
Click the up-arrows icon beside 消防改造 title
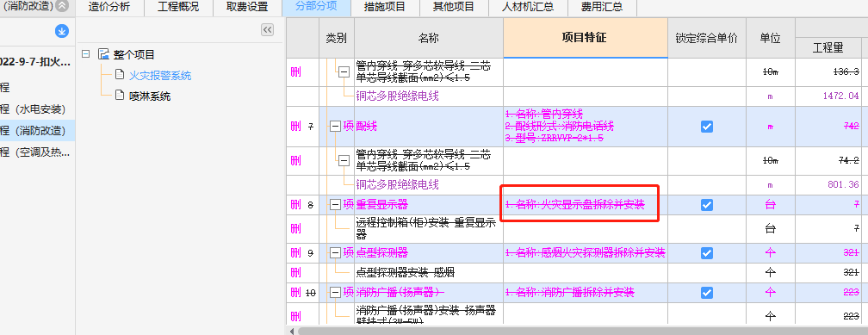point(63,6)
